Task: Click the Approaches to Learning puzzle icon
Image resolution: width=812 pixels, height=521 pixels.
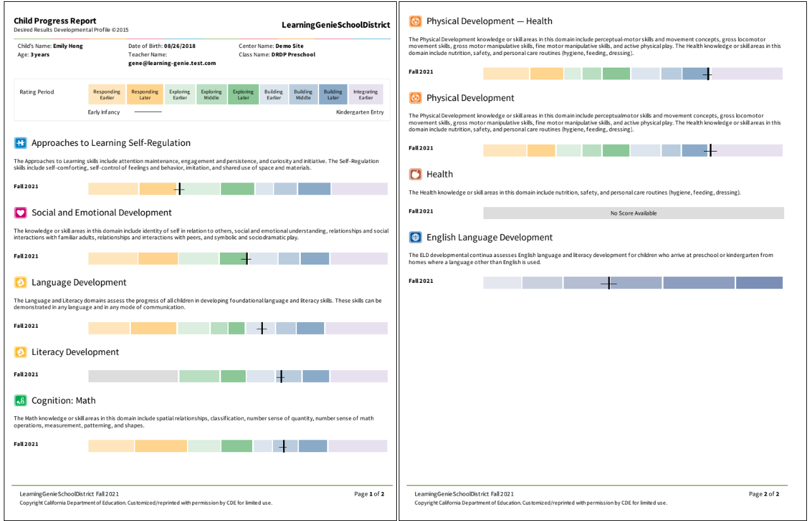Action: point(20,143)
